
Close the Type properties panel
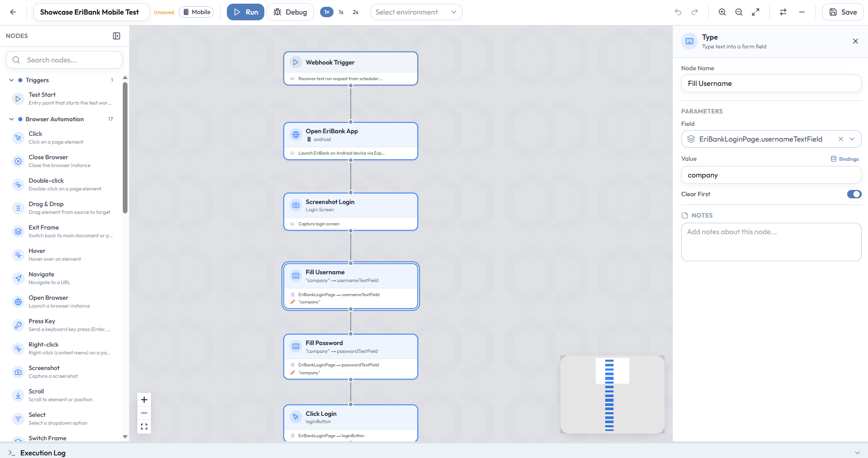tap(856, 41)
